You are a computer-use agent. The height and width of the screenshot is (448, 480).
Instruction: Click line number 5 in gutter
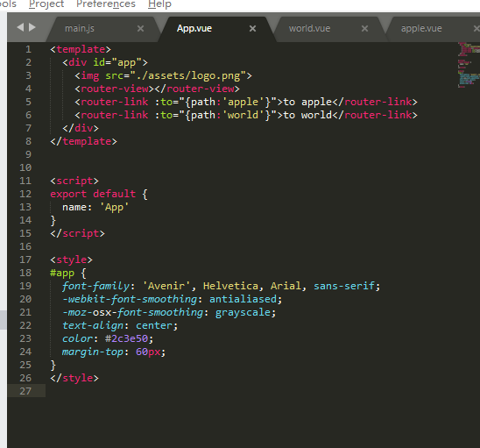click(x=28, y=102)
